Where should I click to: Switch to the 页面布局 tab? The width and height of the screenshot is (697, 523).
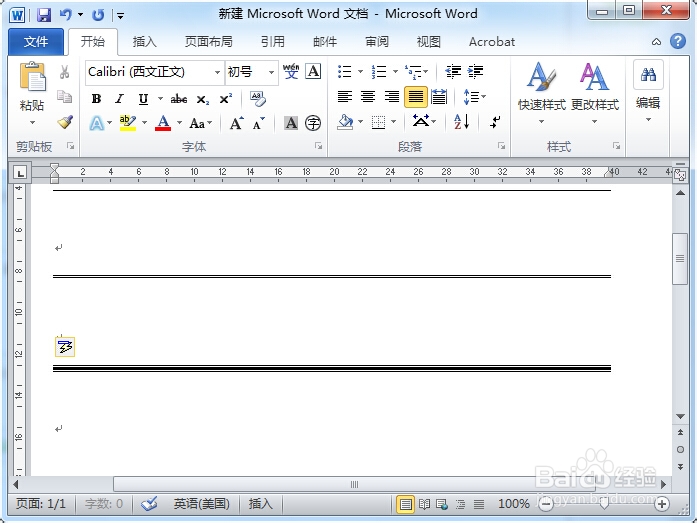208,42
